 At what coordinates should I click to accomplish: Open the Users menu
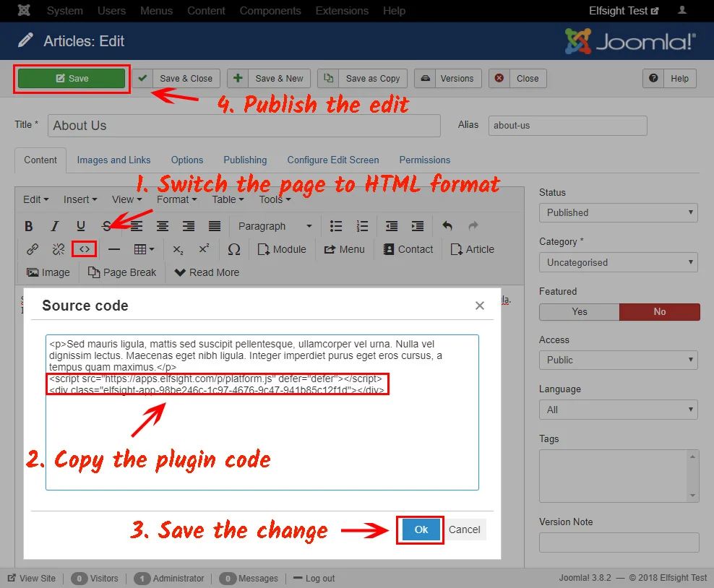tap(111, 10)
